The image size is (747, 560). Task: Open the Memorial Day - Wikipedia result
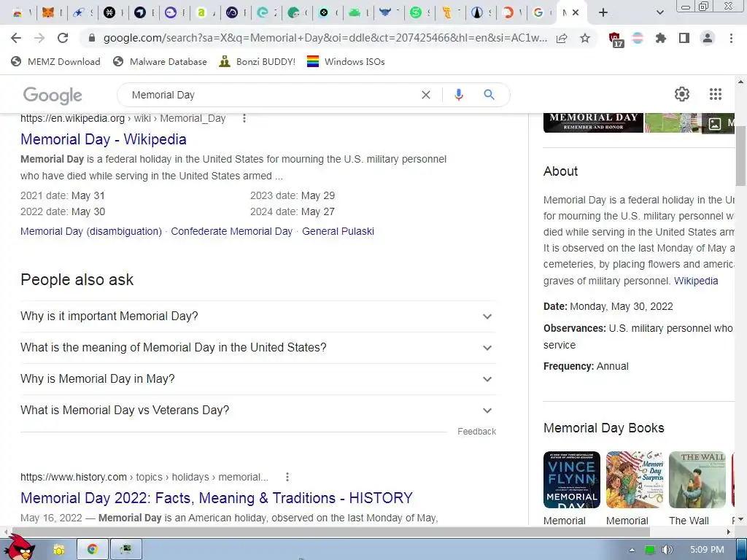click(x=104, y=139)
